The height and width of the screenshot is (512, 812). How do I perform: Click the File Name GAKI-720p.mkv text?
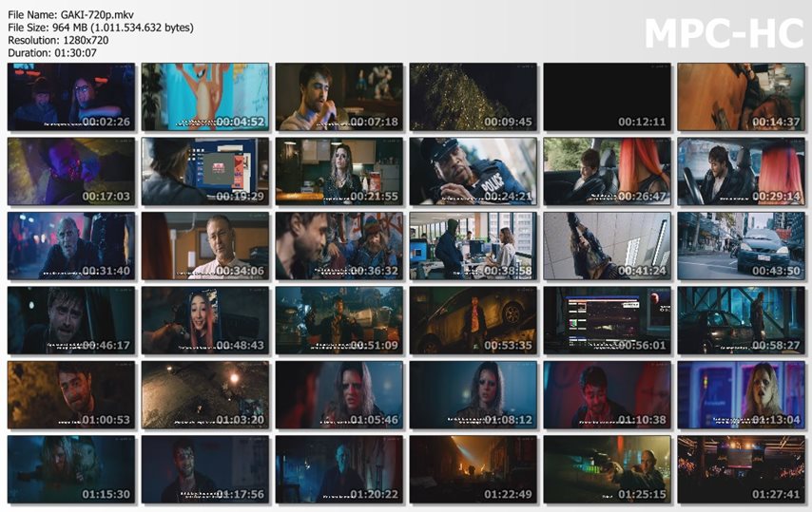pyautogui.click(x=71, y=14)
